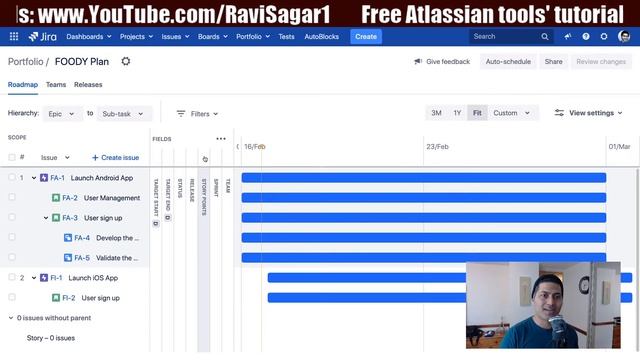Viewport: 640px width, 360px height.
Task: Open the help question mark icon
Action: [586, 37]
